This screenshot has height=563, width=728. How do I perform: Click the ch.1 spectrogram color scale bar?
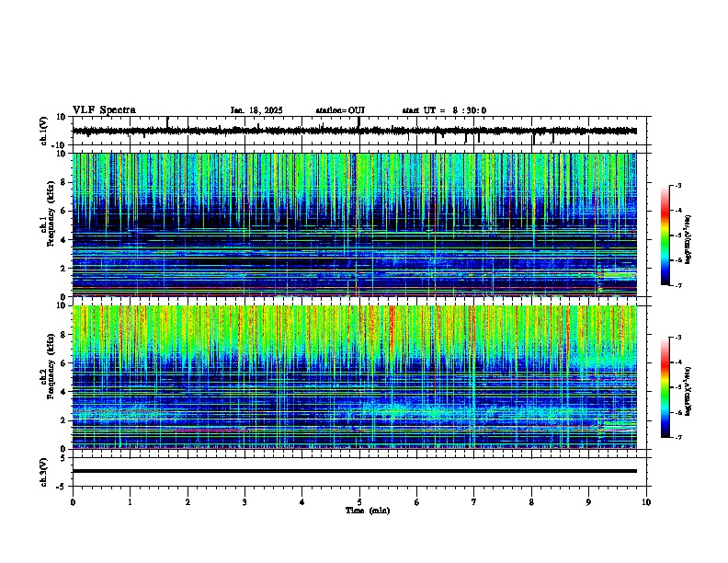coord(665,236)
